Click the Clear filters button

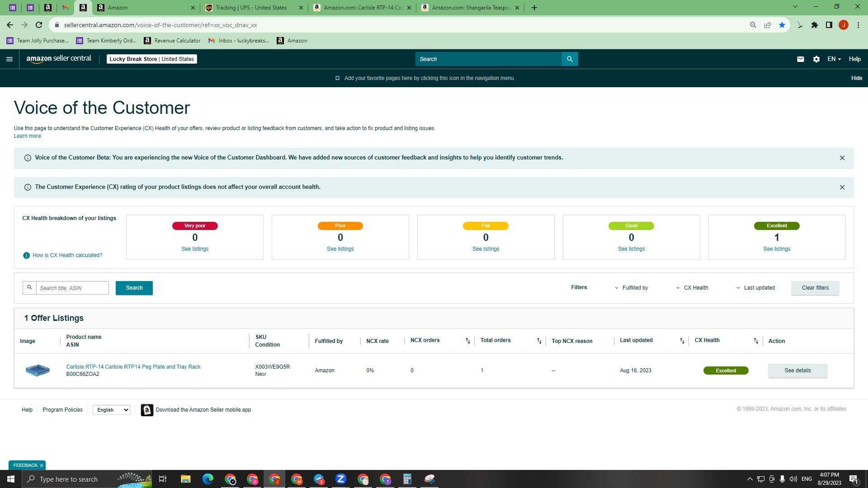coord(815,288)
